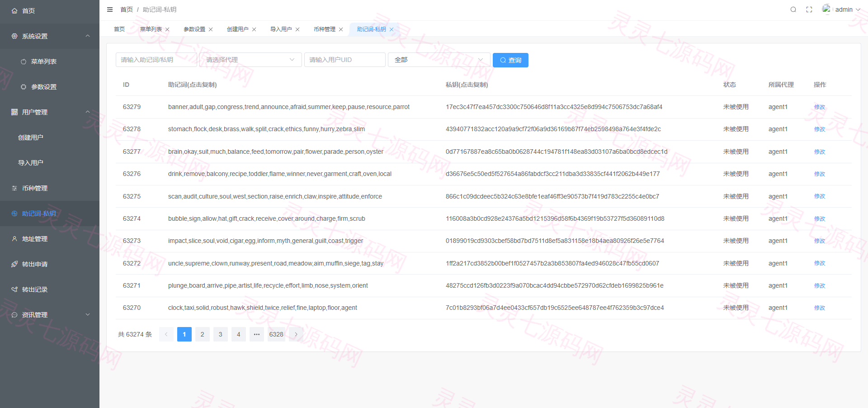Screen dimensions: 868x408
Task: Open the header search icon
Action: pyautogui.click(x=793, y=9)
